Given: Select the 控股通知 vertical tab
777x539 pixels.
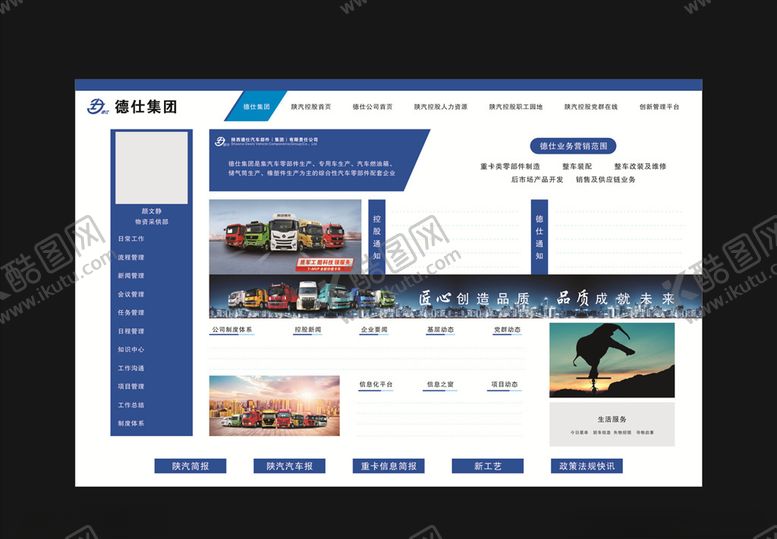Looking at the screenshot, I should [377, 237].
